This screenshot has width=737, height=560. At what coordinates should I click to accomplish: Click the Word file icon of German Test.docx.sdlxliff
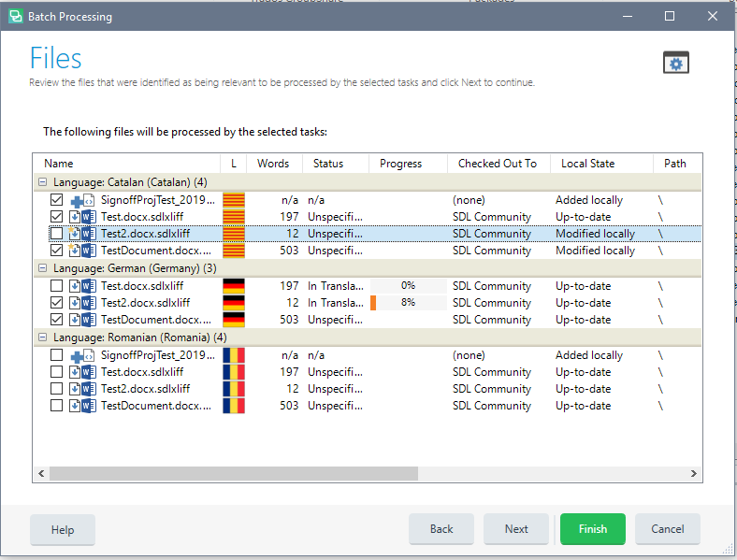(x=89, y=286)
